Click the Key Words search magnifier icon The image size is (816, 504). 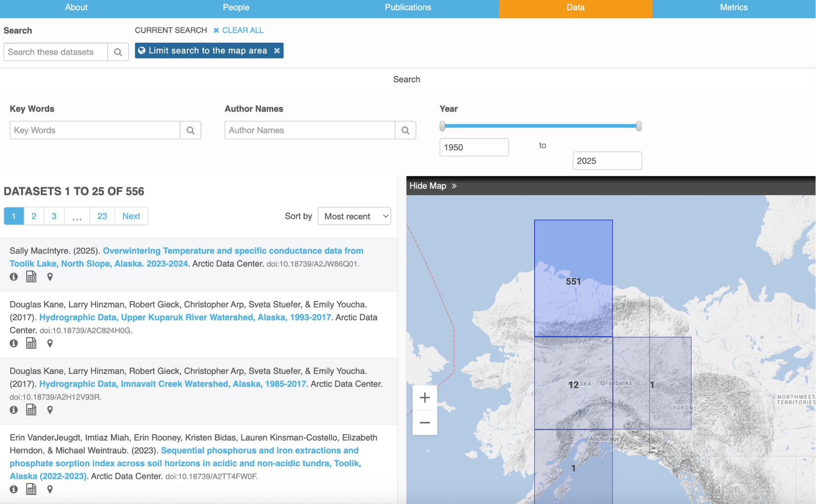191,130
